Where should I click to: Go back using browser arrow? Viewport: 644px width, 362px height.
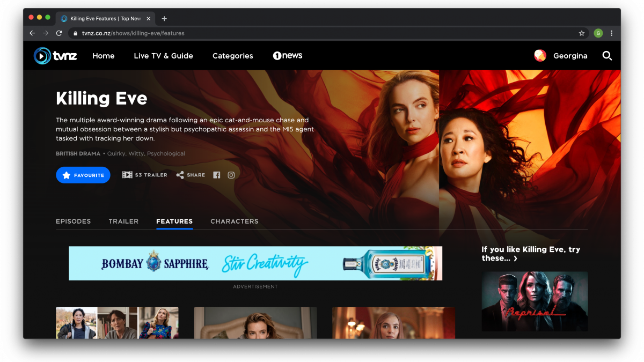click(32, 33)
